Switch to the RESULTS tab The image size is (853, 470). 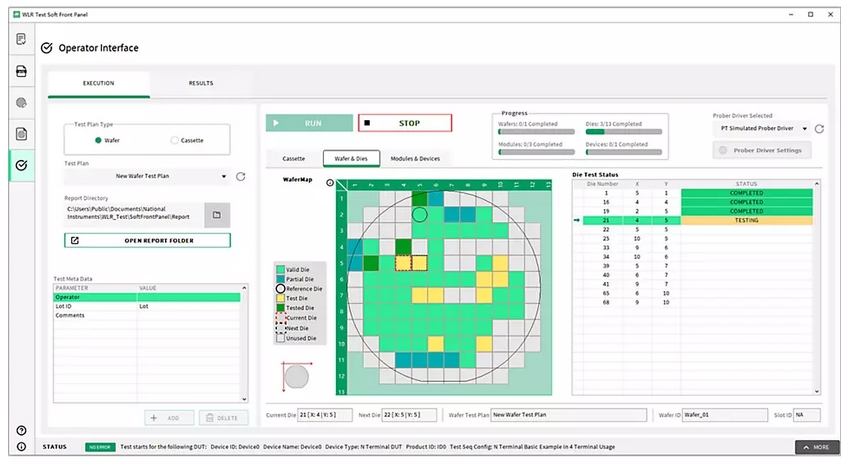(x=199, y=83)
